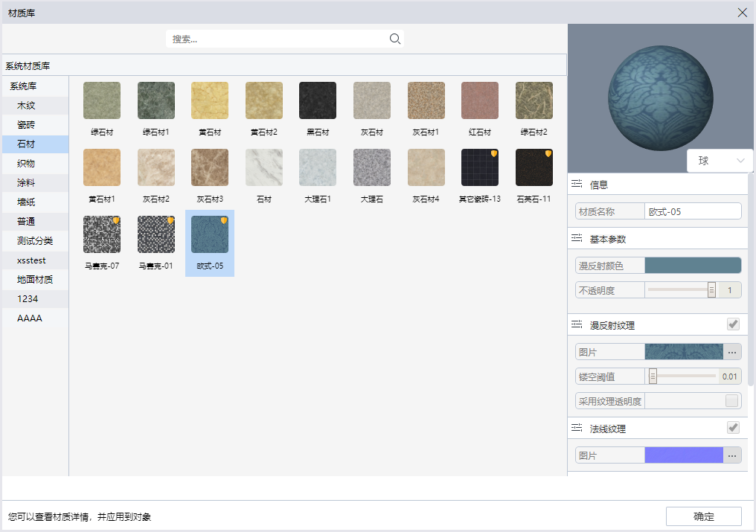This screenshot has width=756, height=532.
Task: Open 法线纹理 image browser ellipsis button
Action: pyautogui.click(x=732, y=455)
